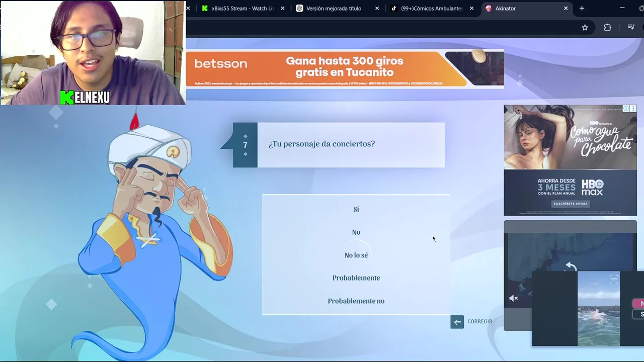Close the Akinator tab
This screenshot has height=362, width=644.
[x=566, y=9]
